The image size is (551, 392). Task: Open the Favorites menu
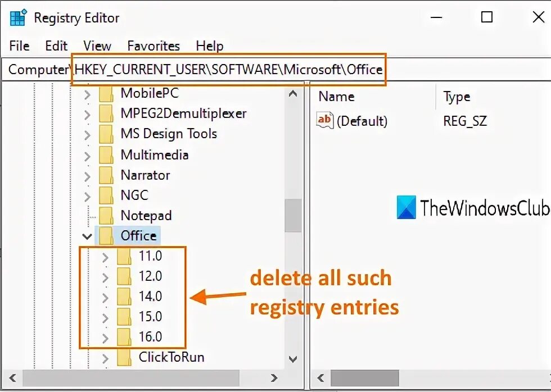(x=153, y=45)
